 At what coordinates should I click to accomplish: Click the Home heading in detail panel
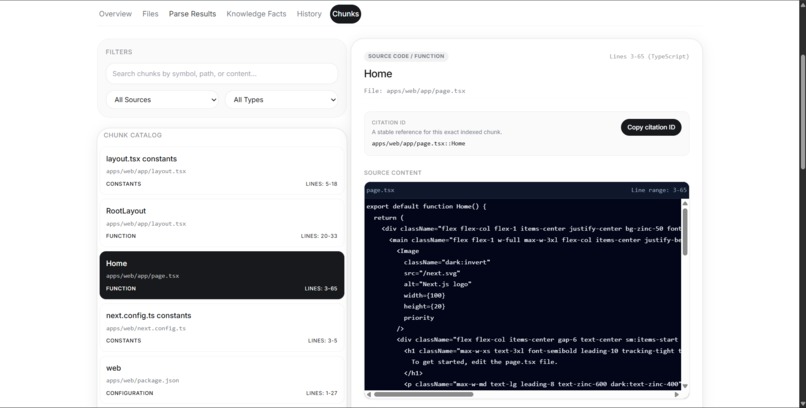tap(378, 73)
